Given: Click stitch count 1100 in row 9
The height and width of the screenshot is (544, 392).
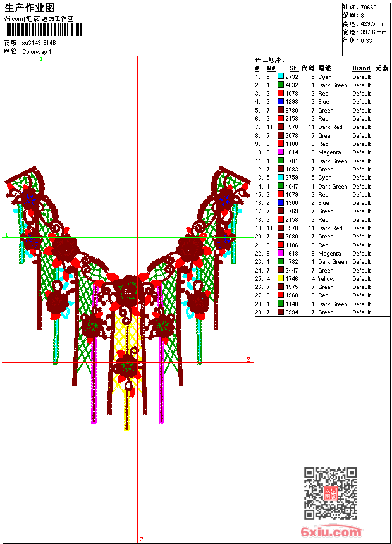Looking at the screenshot, I should point(291,144).
